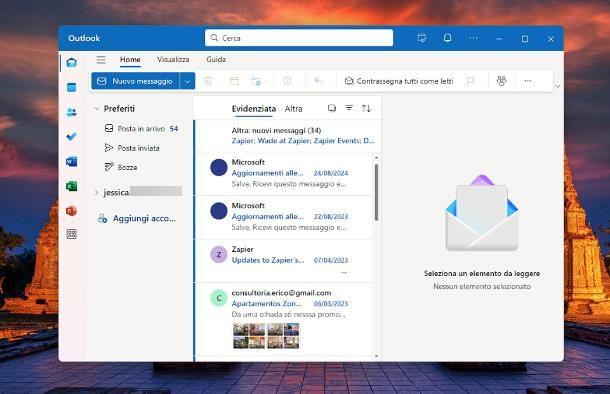Screen dimensions: 610x394
Task: Click the Reply arrow icon
Action: [318, 81]
